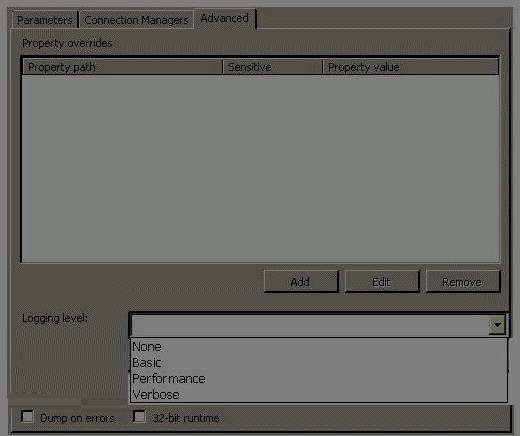
Task: Open the Logging level dropdown arrow
Action: point(497,325)
